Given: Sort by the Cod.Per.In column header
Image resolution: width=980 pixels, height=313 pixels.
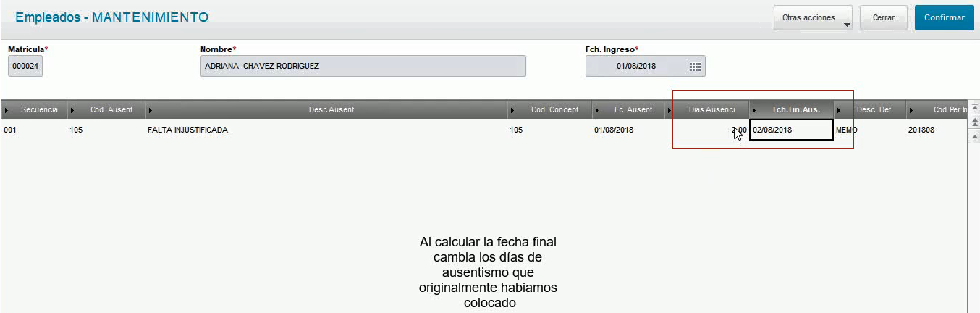Looking at the screenshot, I should point(937,110).
